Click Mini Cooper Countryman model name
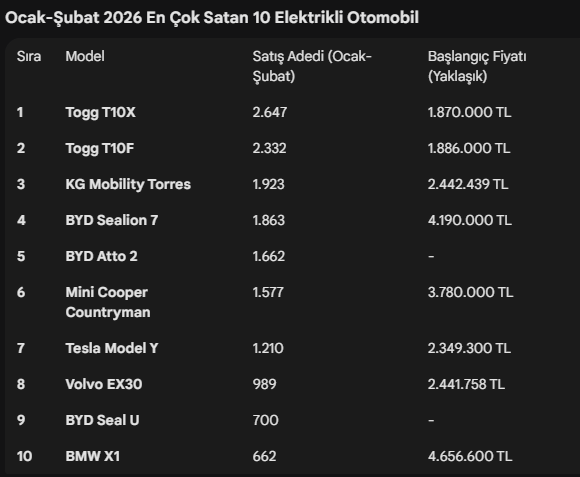The image size is (580, 477). [108, 302]
